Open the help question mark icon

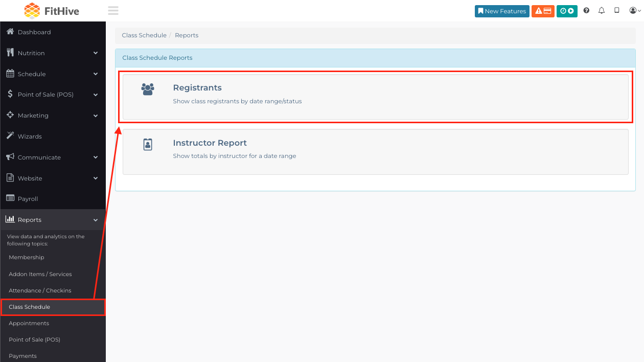click(586, 11)
